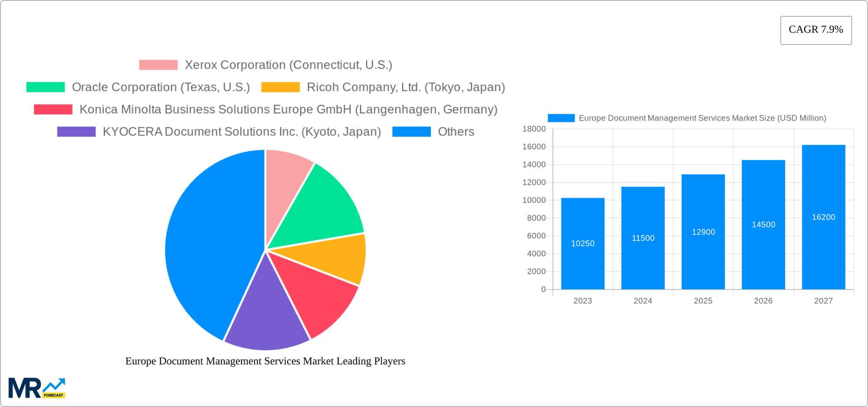Click the CAGR 7.9% box
This screenshot has height=407, width=868.
click(816, 30)
